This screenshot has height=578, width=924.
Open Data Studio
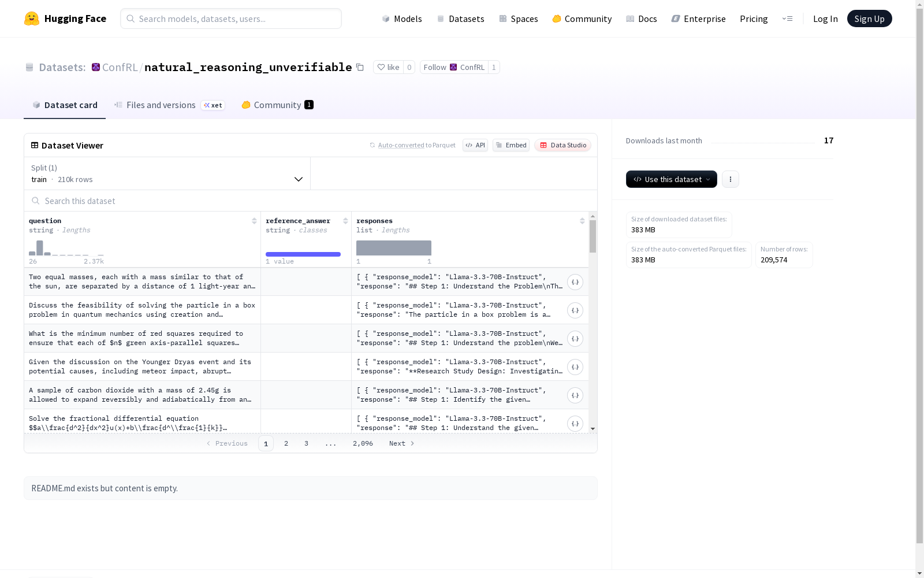pos(562,145)
